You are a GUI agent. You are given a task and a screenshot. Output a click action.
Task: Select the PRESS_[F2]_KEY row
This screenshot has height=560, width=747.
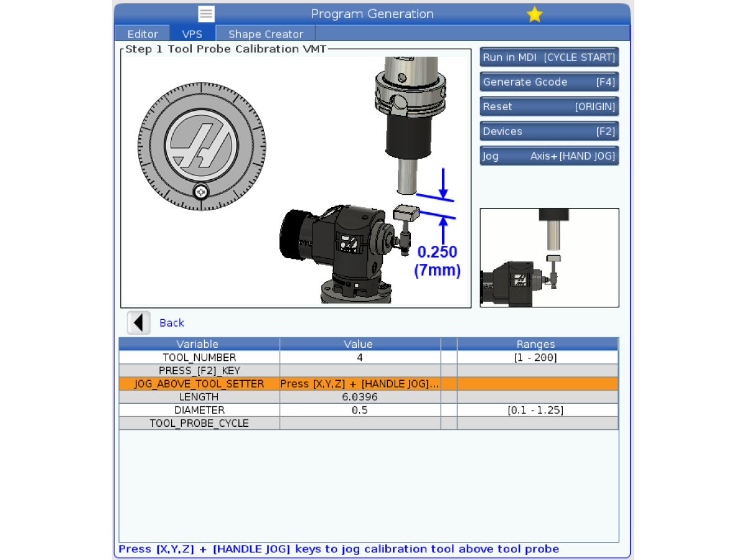pos(369,371)
